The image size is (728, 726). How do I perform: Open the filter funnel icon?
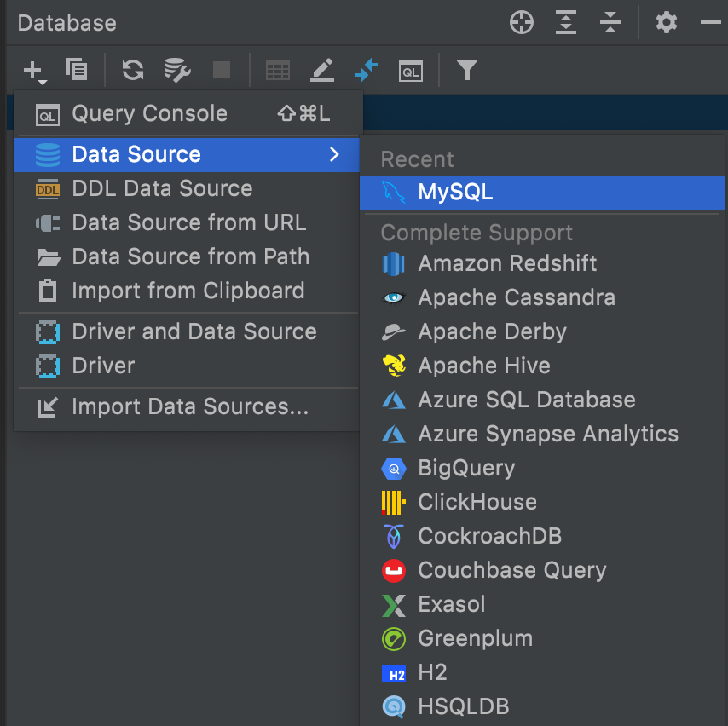click(466, 70)
